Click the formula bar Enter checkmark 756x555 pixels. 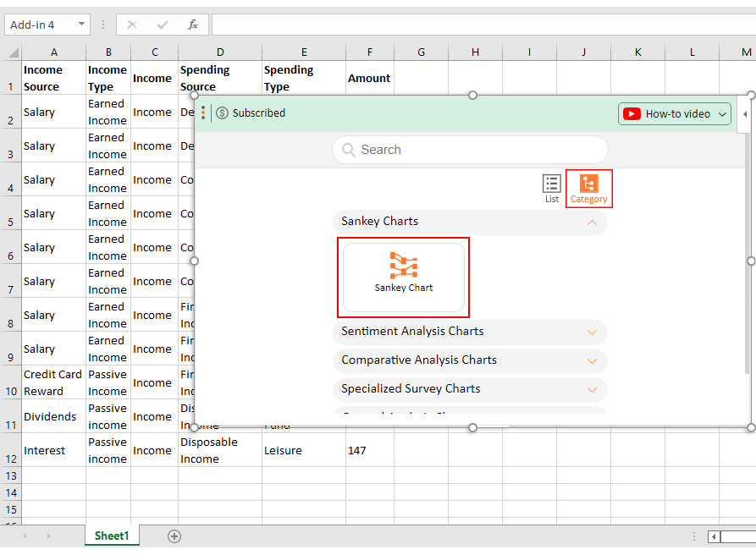[163, 25]
